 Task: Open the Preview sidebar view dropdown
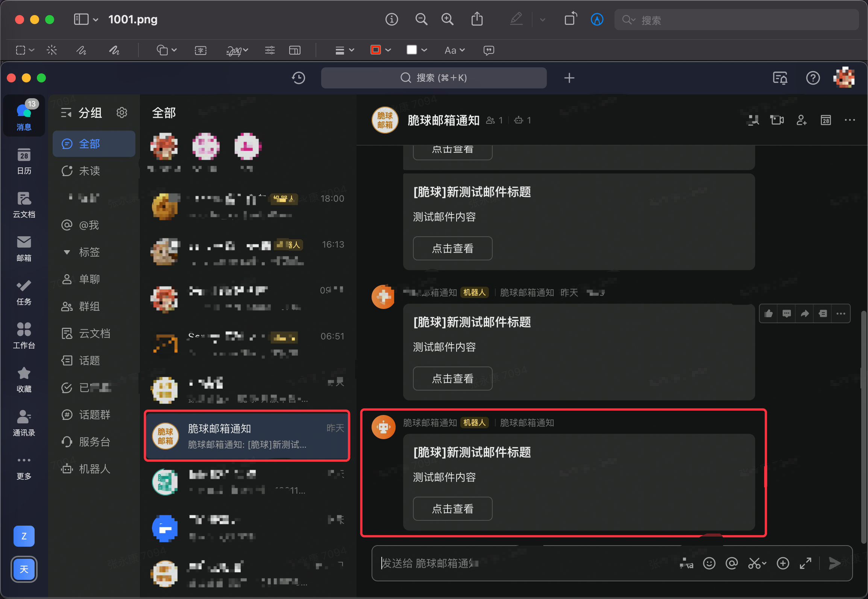point(86,19)
